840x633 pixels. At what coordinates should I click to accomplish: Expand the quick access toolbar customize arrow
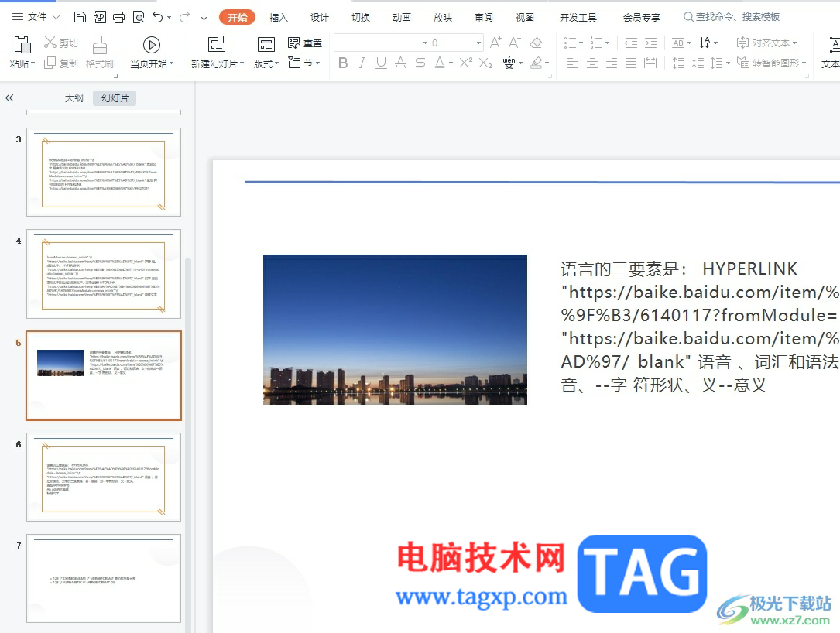204,17
